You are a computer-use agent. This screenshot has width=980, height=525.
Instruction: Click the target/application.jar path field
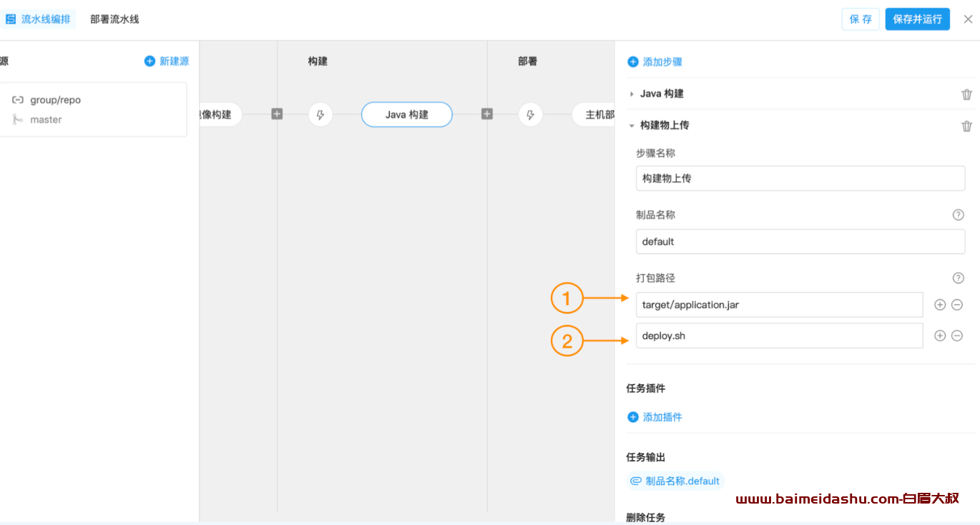click(x=779, y=305)
